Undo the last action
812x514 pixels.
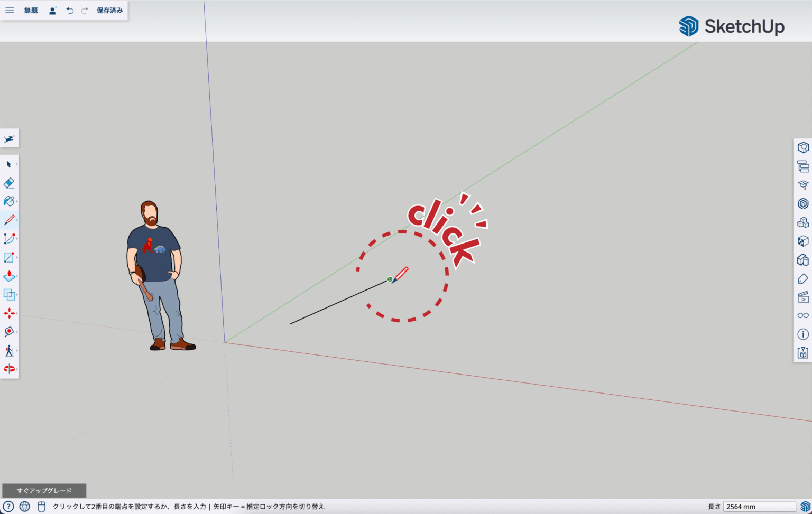click(x=70, y=11)
